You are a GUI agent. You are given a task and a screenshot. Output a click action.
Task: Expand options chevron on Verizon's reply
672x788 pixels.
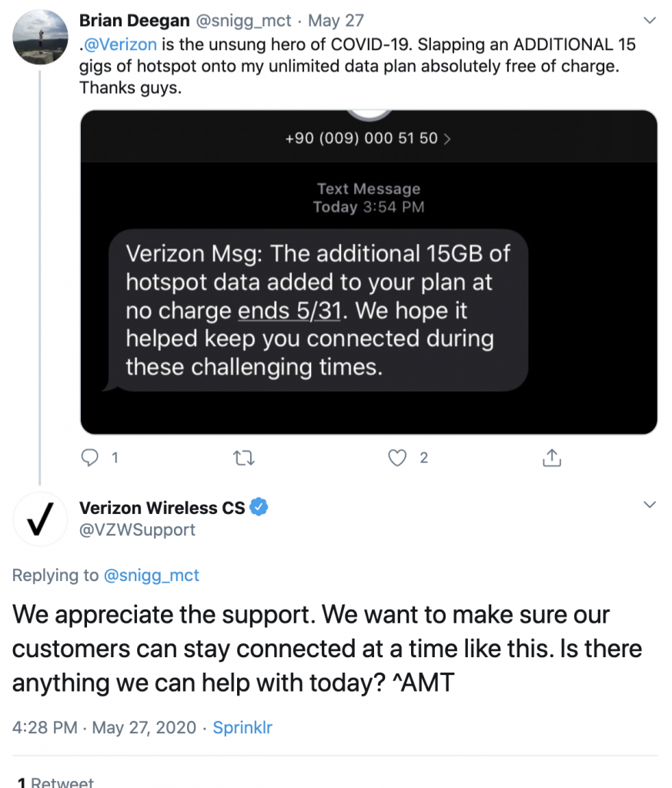[x=650, y=505]
